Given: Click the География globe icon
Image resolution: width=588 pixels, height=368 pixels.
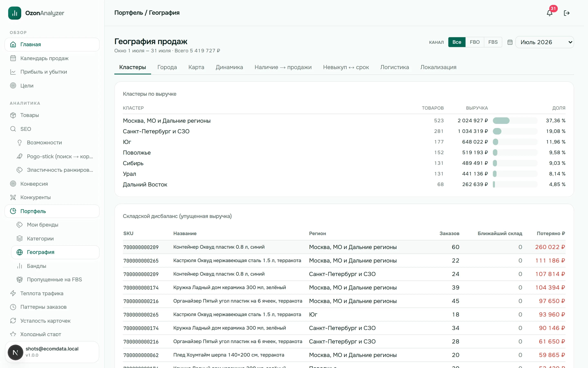Looking at the screenshot, I should [20, 252].
